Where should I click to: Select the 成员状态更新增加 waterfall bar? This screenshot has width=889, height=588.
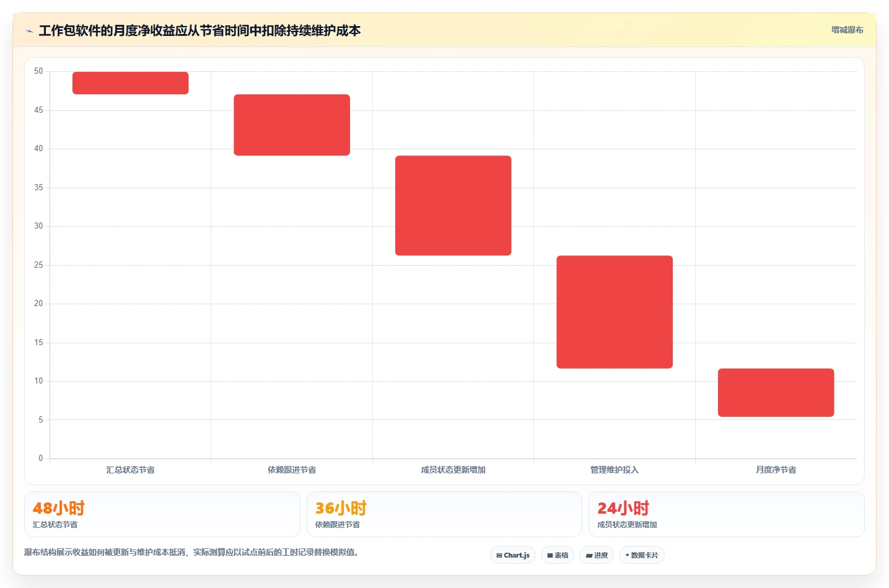[453, 205]
